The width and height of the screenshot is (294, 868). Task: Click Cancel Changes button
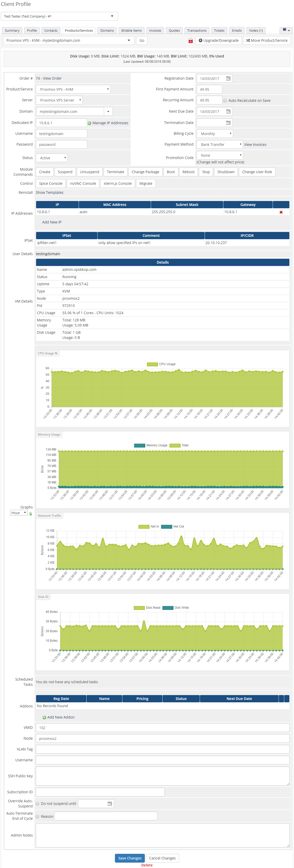tap(162, 858)
